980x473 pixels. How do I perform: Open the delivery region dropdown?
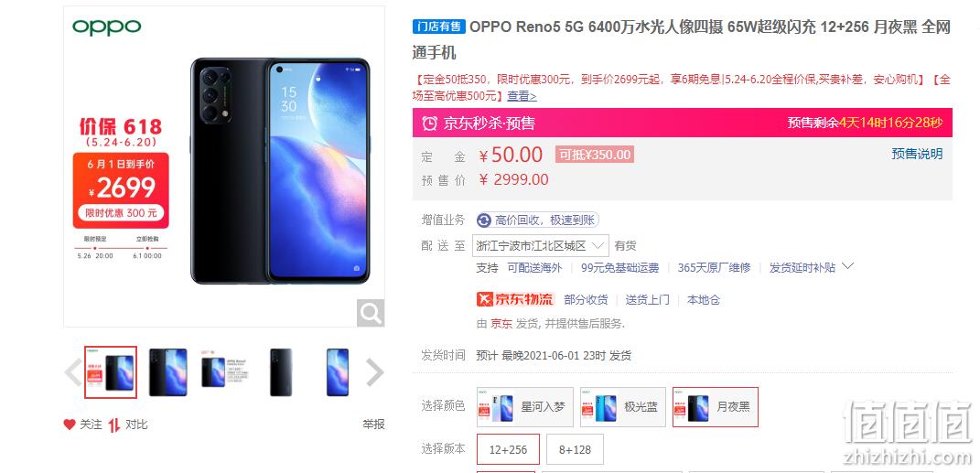click(x=541, y=245)
